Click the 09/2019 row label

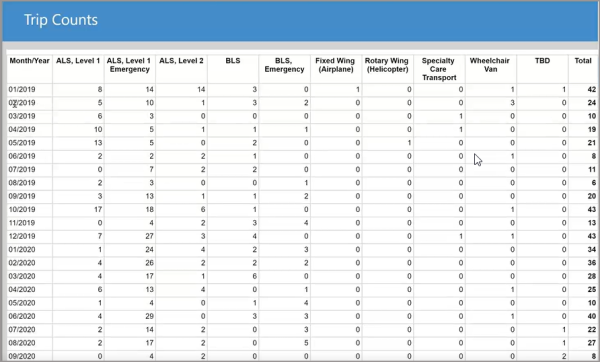click(x=22, y=196)
